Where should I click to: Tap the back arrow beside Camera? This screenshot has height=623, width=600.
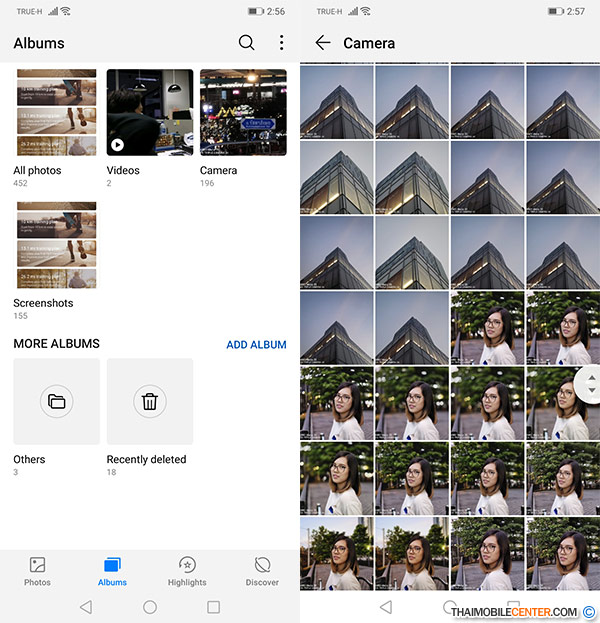coord(323,43)
